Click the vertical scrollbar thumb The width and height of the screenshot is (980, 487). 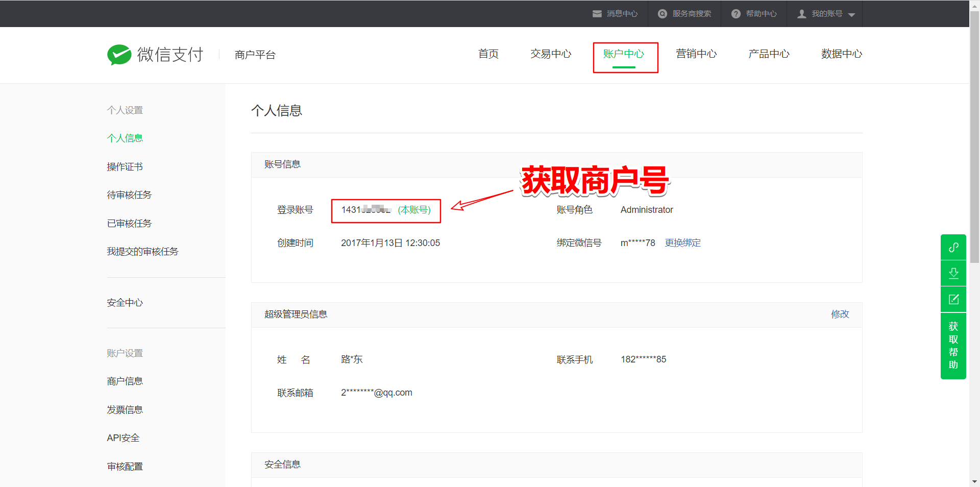pyautogui.click(x=974, y=137)
